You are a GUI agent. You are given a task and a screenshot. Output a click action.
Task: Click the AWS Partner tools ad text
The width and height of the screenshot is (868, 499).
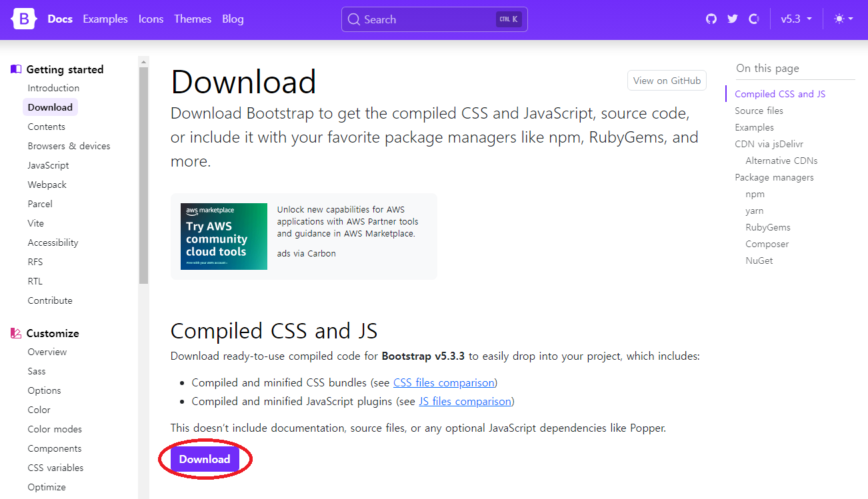pos(348,221)
